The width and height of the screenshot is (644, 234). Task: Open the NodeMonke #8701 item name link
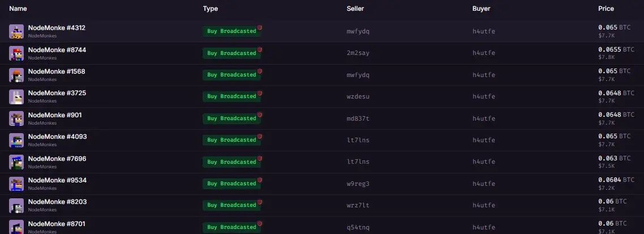57,224
